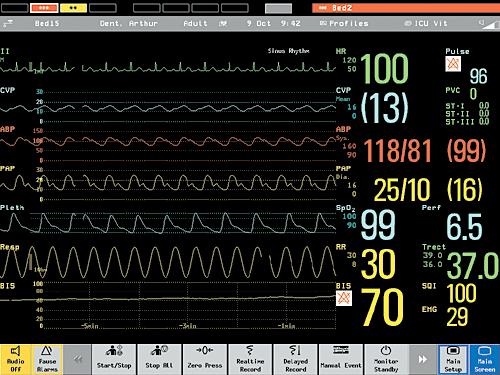Screen dimensions: 500x375
Task: Show previous keys with left double arrow
Action: pos(77,360)
